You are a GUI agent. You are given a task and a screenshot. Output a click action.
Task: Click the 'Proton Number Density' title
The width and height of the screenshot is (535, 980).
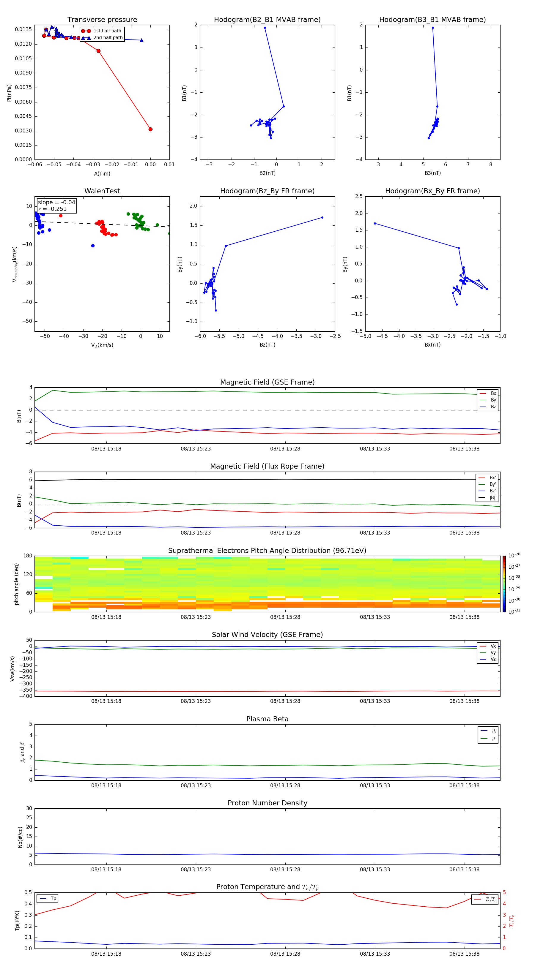267,803
